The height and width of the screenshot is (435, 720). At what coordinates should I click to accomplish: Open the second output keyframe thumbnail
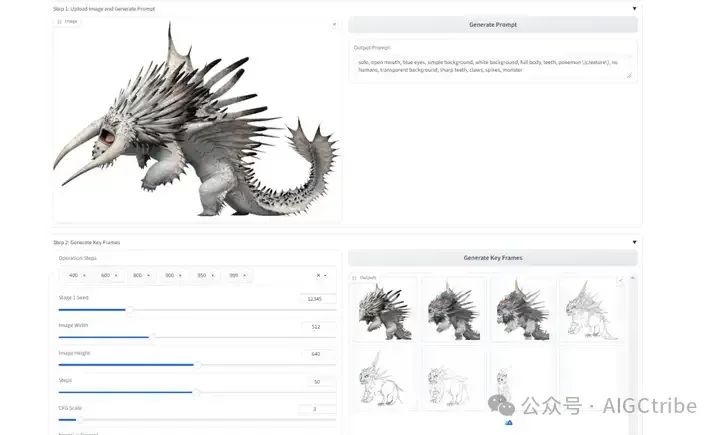454,311
